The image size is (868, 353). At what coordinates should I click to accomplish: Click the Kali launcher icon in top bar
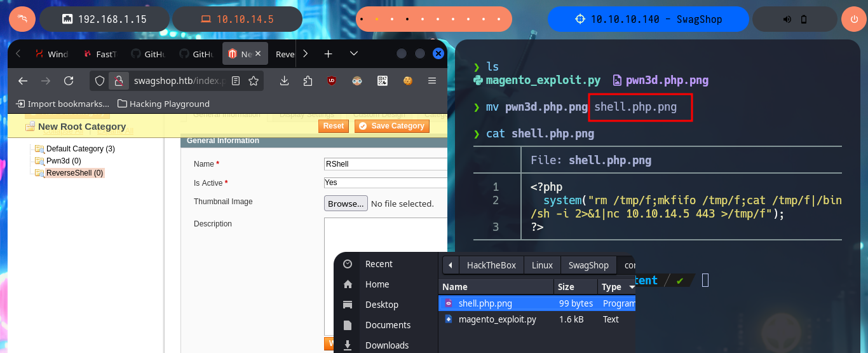point(22,19)
